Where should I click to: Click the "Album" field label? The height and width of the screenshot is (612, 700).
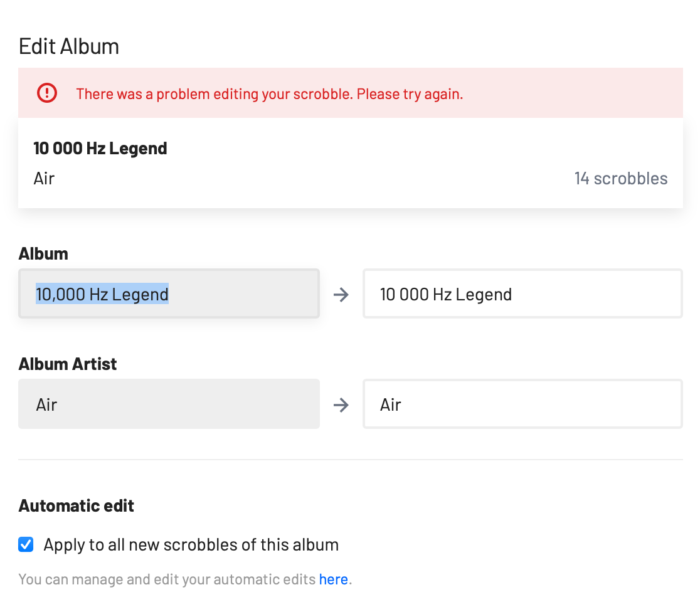coord(43,254)
